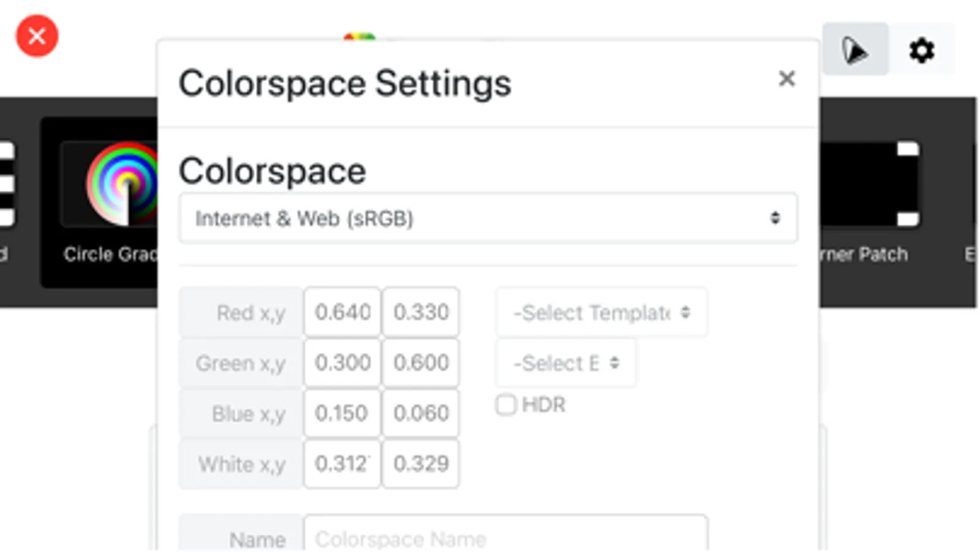Screen dimensions: 980x552
Task: Click the Blue x value field
Action: 342,413
